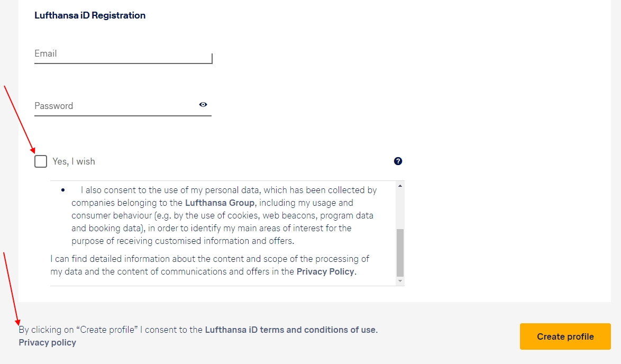Image resolution: width=621 pixels, height=364 pixels.
Task: Toggle password visibility with the eye icon
Action: click(x=203, y=105)
